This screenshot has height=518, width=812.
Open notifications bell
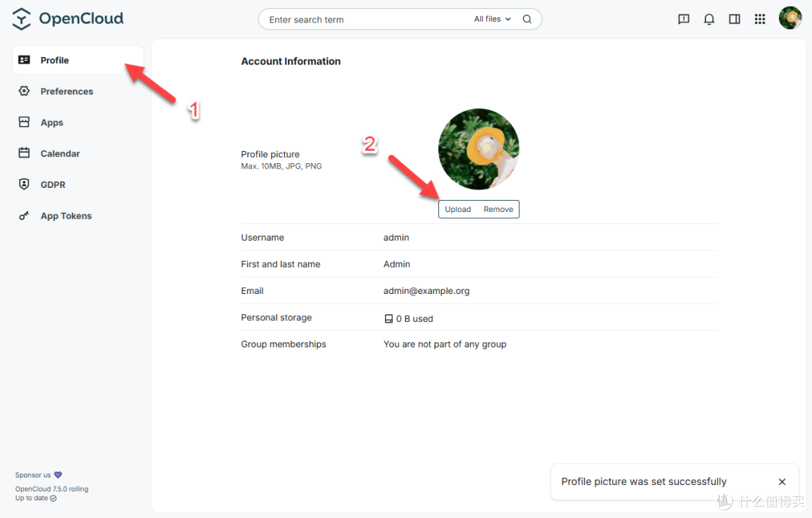coord(709,19)
